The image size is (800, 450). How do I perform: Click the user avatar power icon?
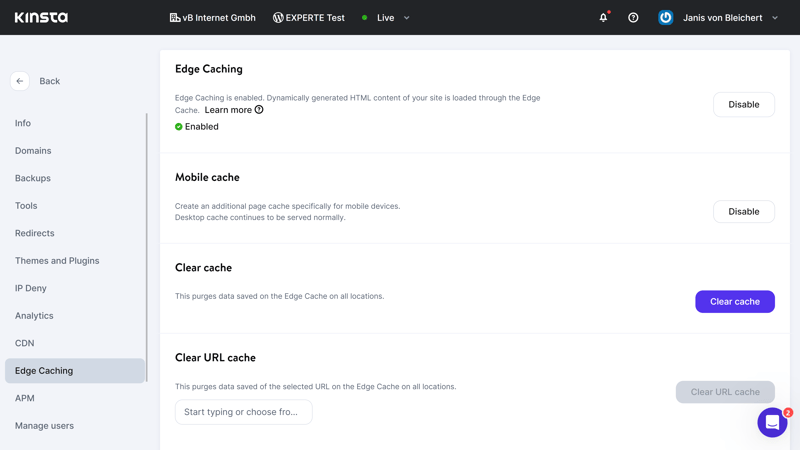pos(665,17)
